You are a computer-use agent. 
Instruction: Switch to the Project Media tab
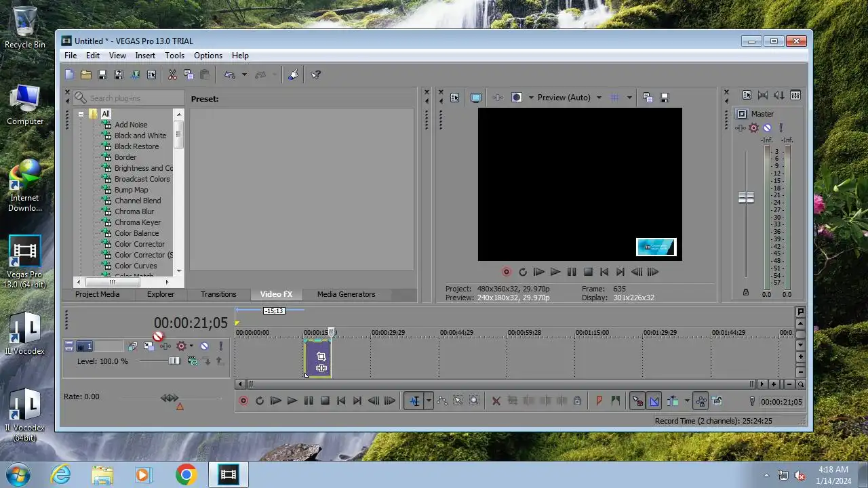point(97,294)
